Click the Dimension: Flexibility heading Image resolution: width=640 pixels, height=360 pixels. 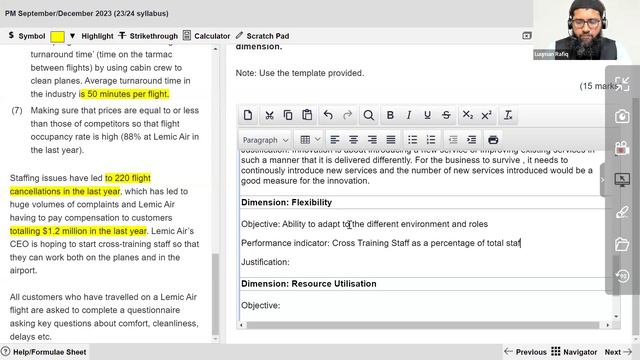tap(286, 202)
